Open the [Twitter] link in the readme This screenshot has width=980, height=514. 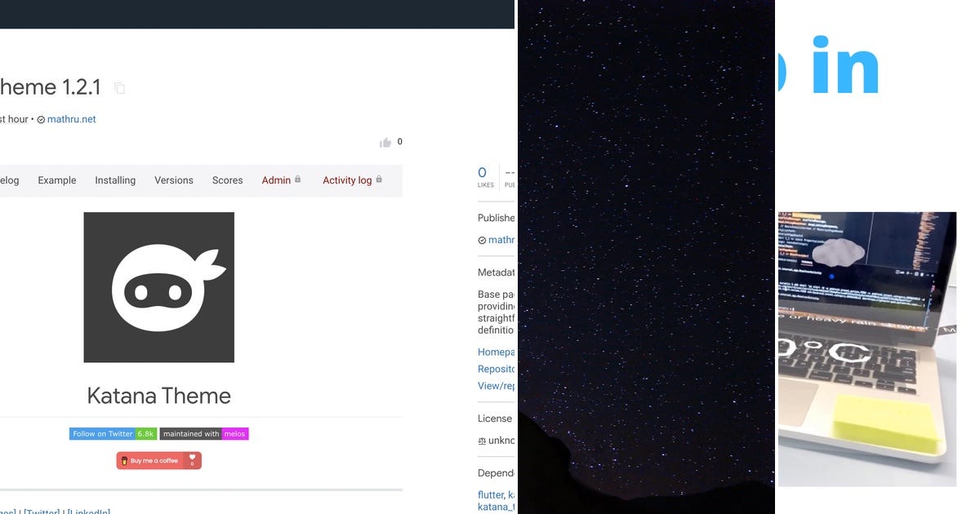pos(42,512)
